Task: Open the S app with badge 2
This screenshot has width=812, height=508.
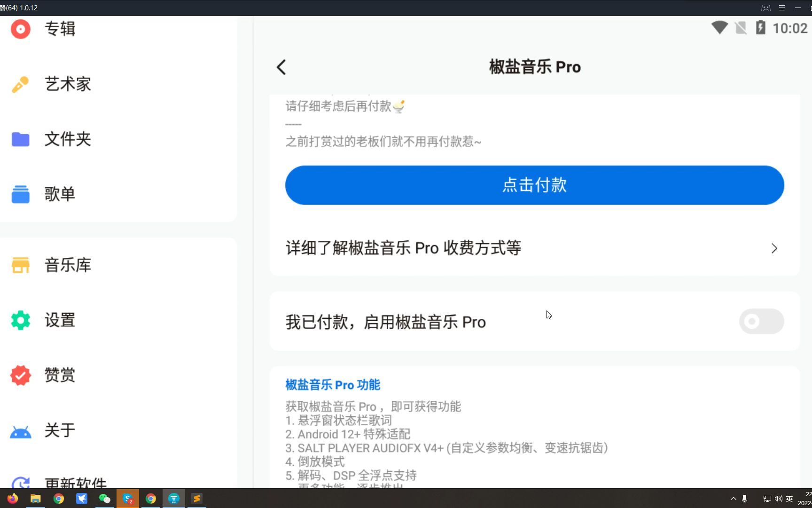Action: point(128,499)
